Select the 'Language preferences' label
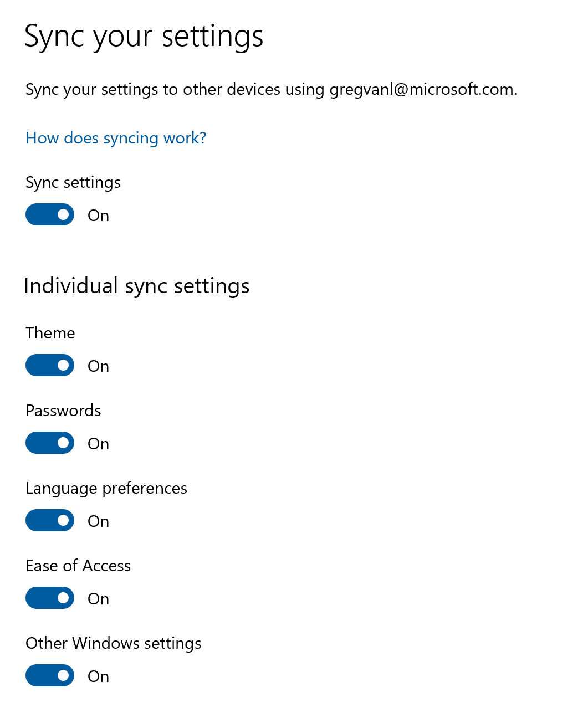This screenshot has height=713, width=588. pos(106,489)
